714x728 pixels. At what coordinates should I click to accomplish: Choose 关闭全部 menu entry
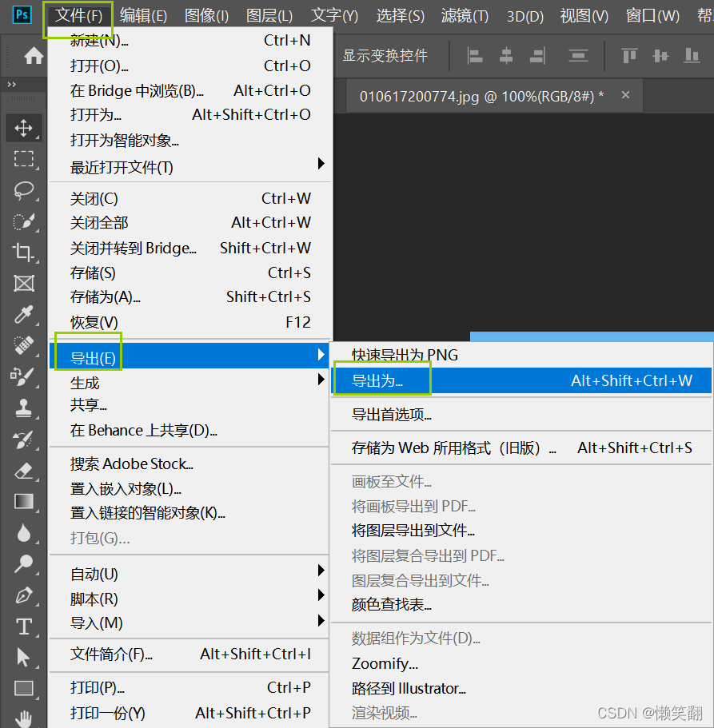[190, 222]
